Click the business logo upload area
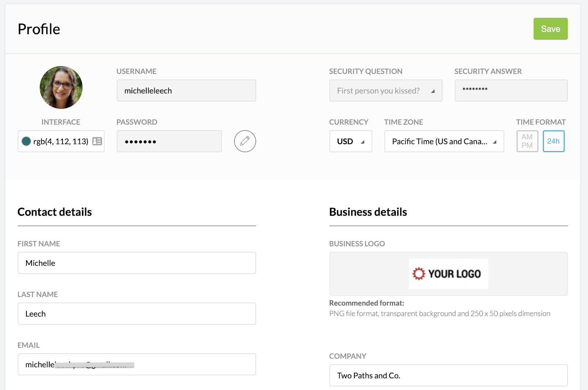 click(x=367, y=274)
